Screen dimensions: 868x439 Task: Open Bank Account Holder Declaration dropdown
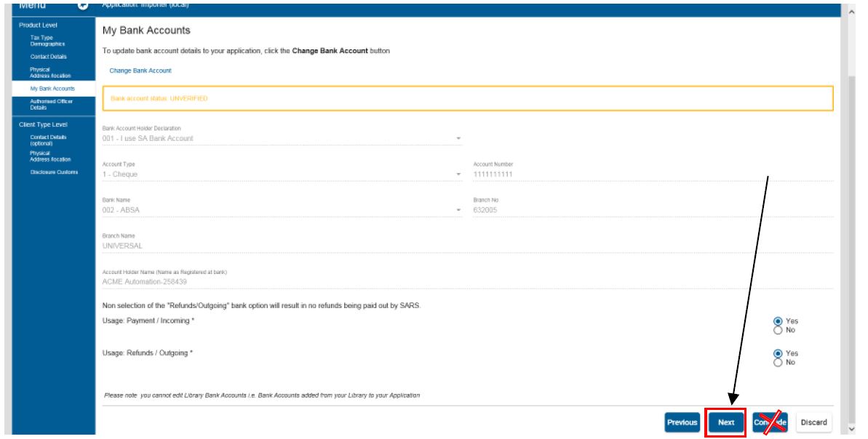pos(282,138)
